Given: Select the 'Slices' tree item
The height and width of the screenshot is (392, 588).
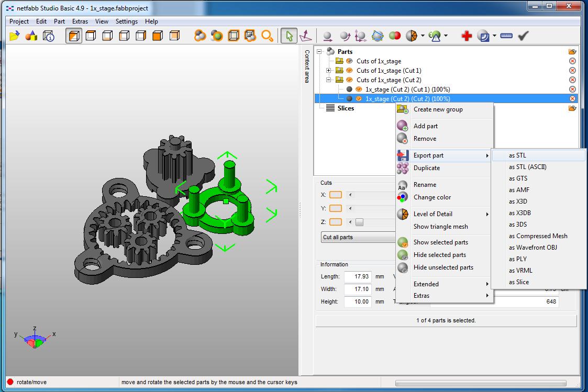Looking at the screenshot, I should pyautogui.click(x=346, y=108).
